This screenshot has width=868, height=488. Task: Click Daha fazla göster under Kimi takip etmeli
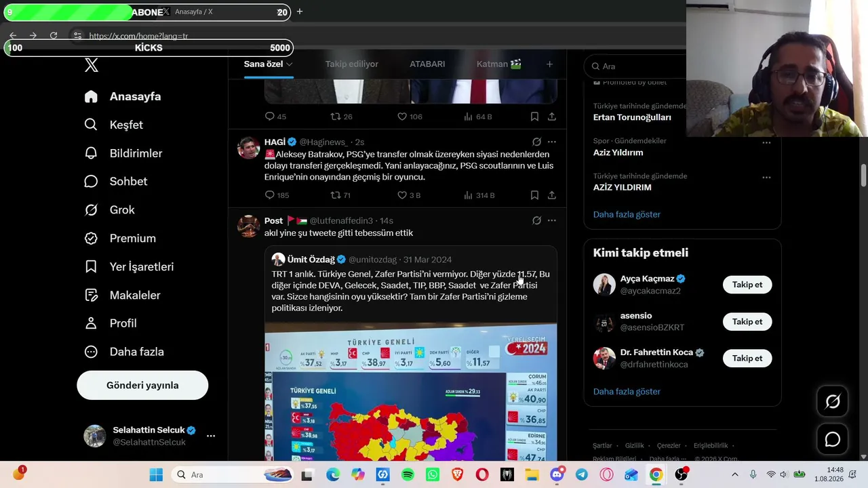(627, 391)
